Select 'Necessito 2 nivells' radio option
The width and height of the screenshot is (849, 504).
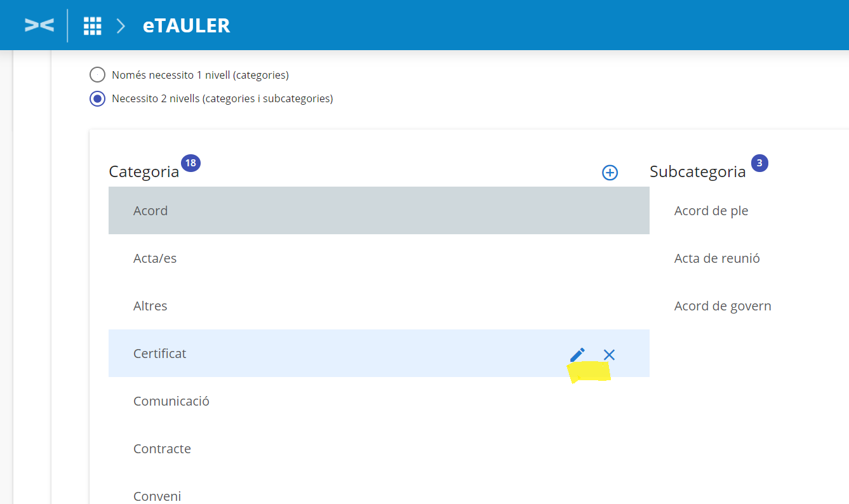pos(97,99)
